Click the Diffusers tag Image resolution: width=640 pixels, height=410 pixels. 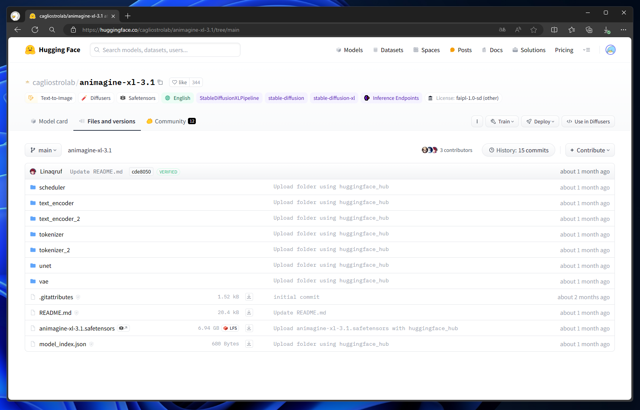click(x=96, y=98)
